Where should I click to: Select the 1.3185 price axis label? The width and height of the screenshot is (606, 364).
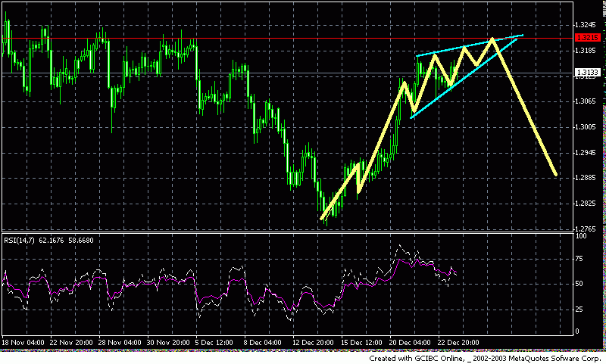pos(586,51)
